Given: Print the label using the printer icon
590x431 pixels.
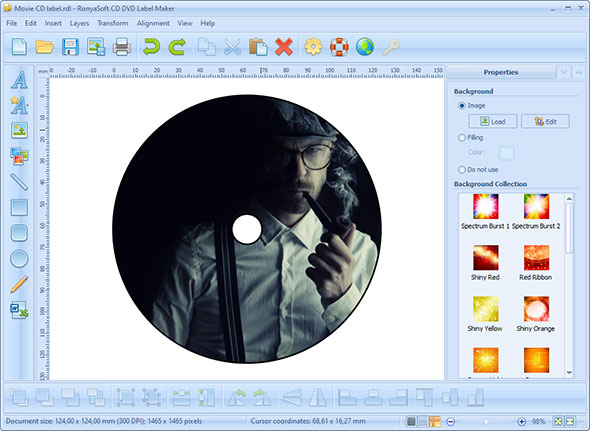Looking at the screenshot, I should pos(122,47).
